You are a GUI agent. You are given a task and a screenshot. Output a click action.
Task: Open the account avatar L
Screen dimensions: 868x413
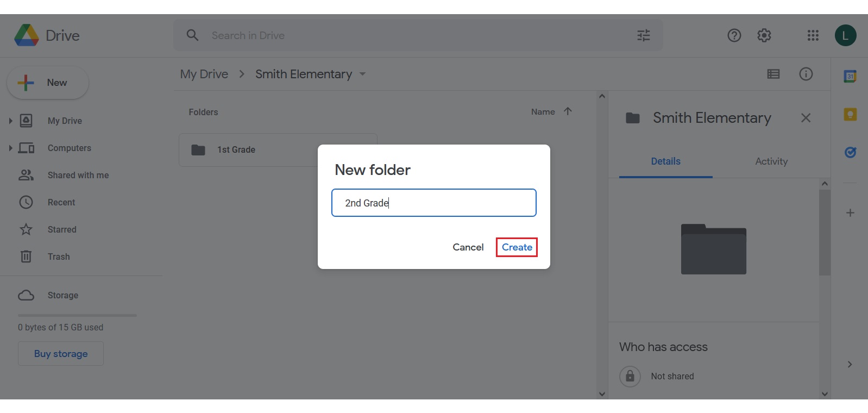pyautogui.click(x=846, y=35)
